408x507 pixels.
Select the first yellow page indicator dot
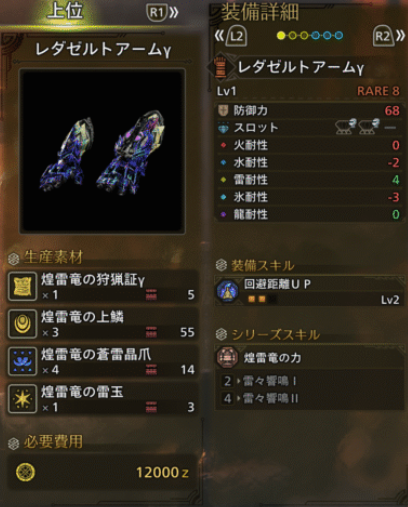click(281, 35)
